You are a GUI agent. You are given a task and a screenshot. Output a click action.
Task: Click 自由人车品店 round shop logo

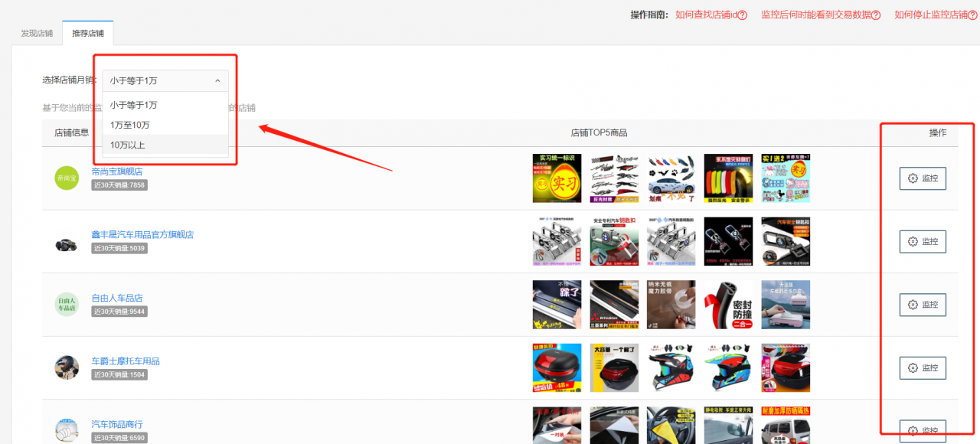[x=67, y=304]
